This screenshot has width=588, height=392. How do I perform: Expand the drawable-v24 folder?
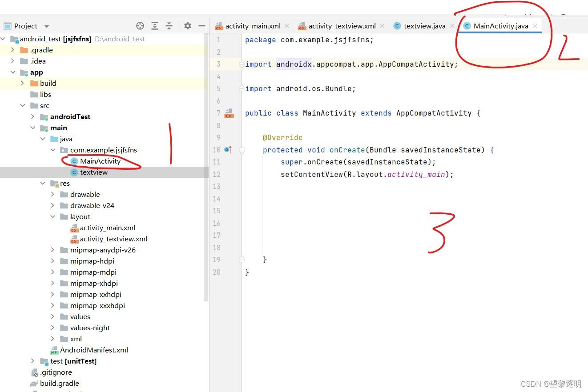[x=53, y=206]
